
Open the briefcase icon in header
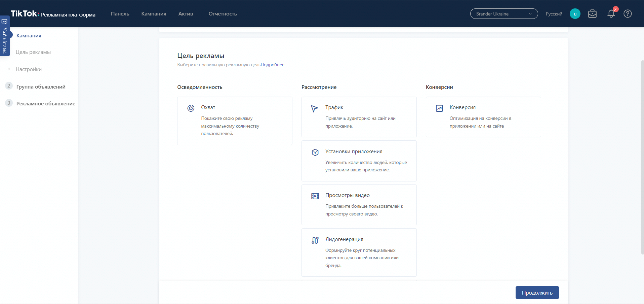[592, 14]
